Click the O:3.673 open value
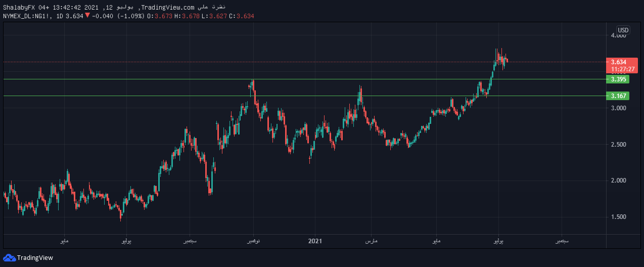This screenshot has width=644, height=267. tap(160, 16)
